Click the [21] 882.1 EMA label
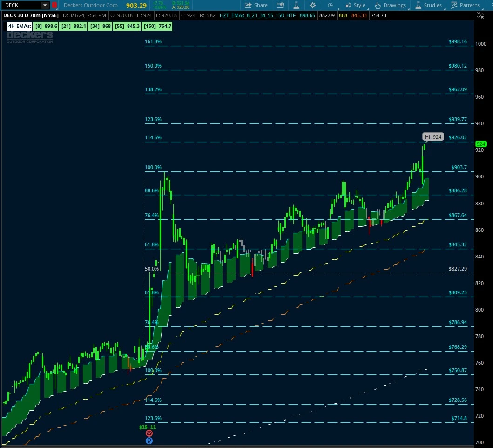The image size is (493, 448). pyautogui.click(x=74, y=26)
